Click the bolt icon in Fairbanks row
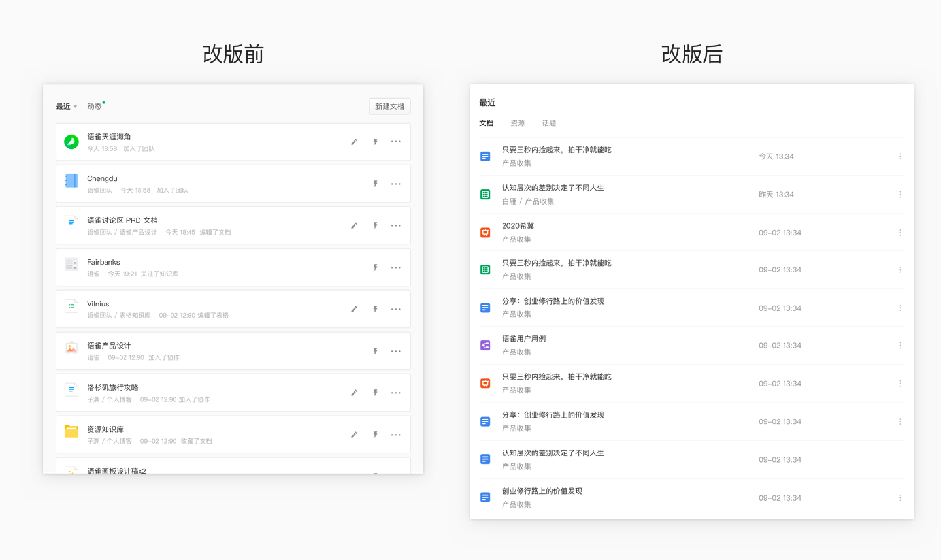This screenshot has height=560, width=941. pyautogui.click(x=376, y=267)
